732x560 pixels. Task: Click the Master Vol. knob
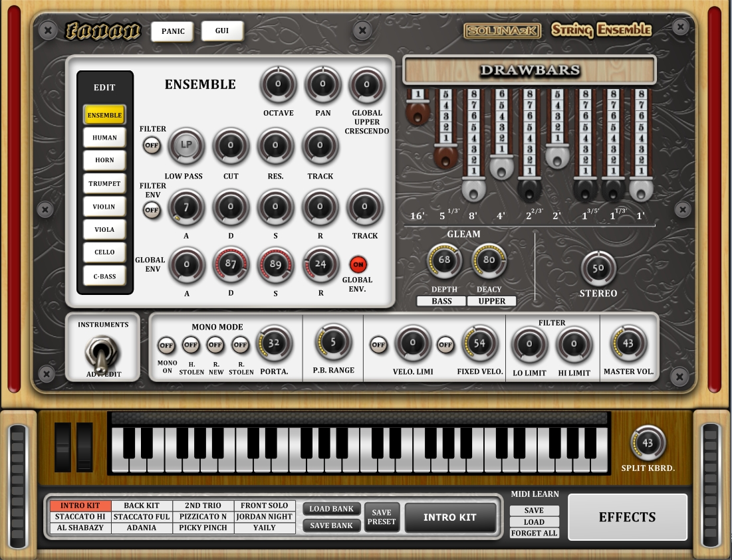pyautogui.click(x=628, y=344)
